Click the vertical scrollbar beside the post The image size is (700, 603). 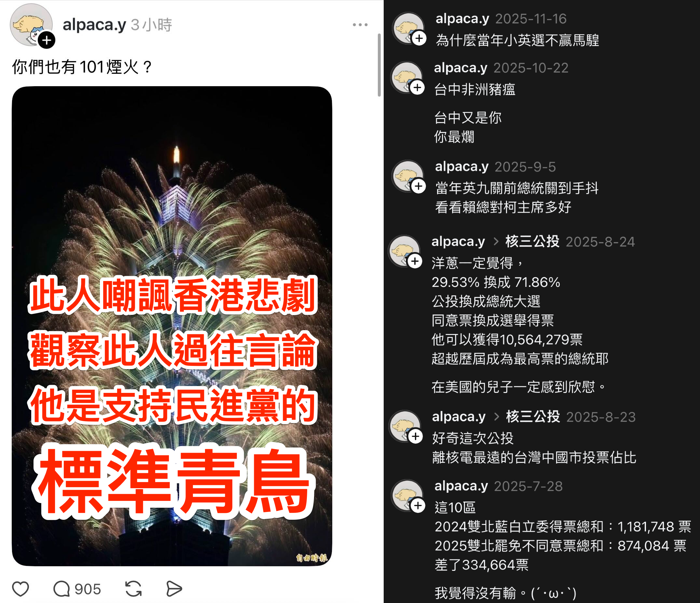point(379,65)
